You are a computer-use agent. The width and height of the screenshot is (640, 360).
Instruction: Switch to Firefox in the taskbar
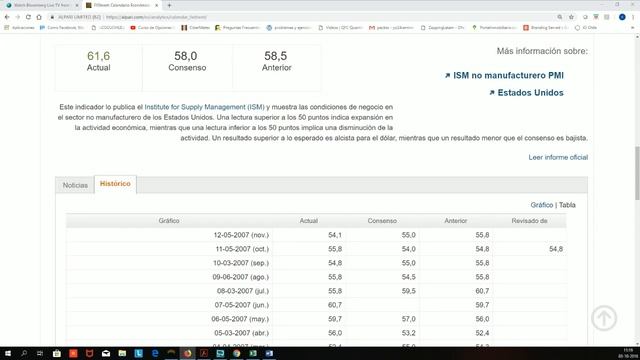click(187, 353)
